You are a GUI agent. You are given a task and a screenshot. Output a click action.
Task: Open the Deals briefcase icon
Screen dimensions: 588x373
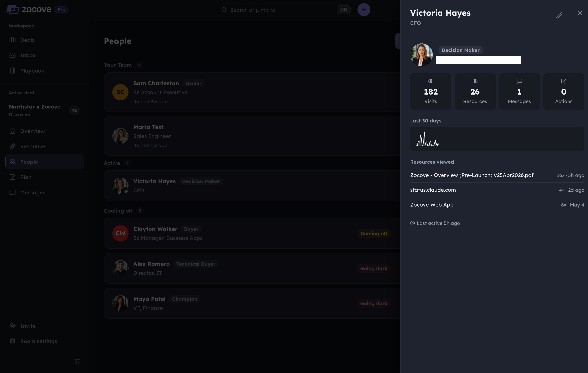[13, 40]
